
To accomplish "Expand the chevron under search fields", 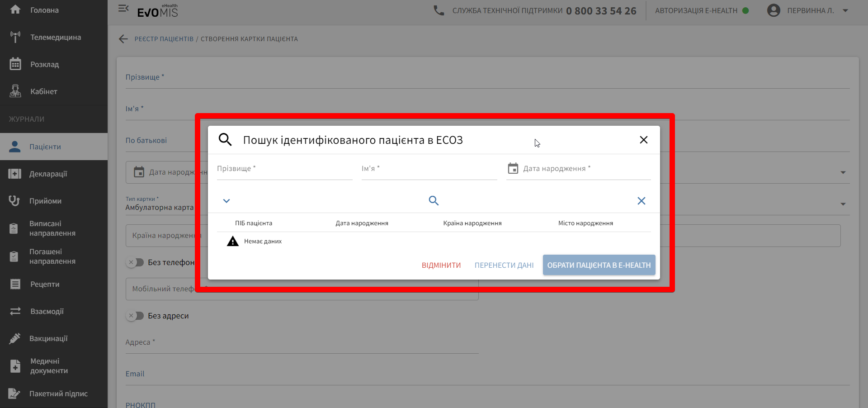I will [x=226, y=201].
